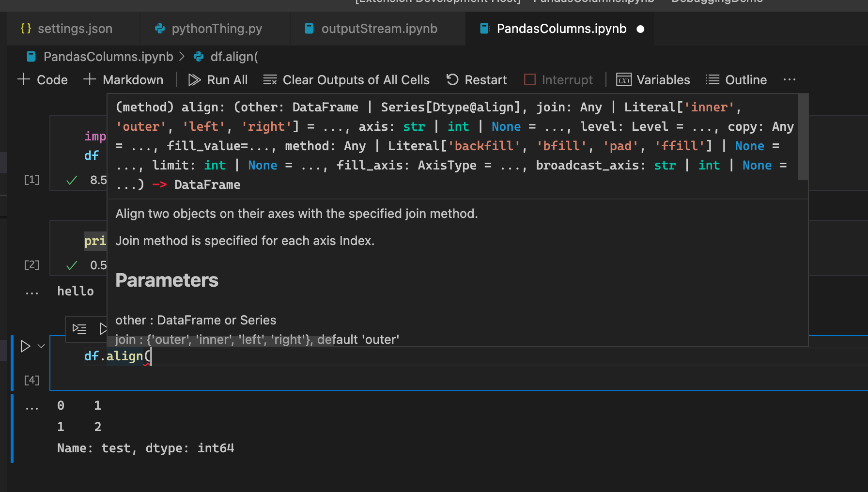The image size is (868, 492).
Task: Switch to the settings.json tab
Action: 75,29
